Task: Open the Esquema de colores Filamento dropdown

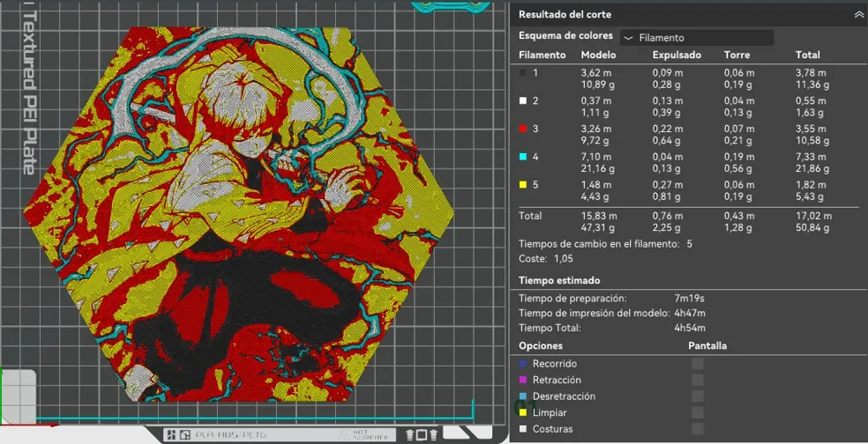Action: point(696,37)
